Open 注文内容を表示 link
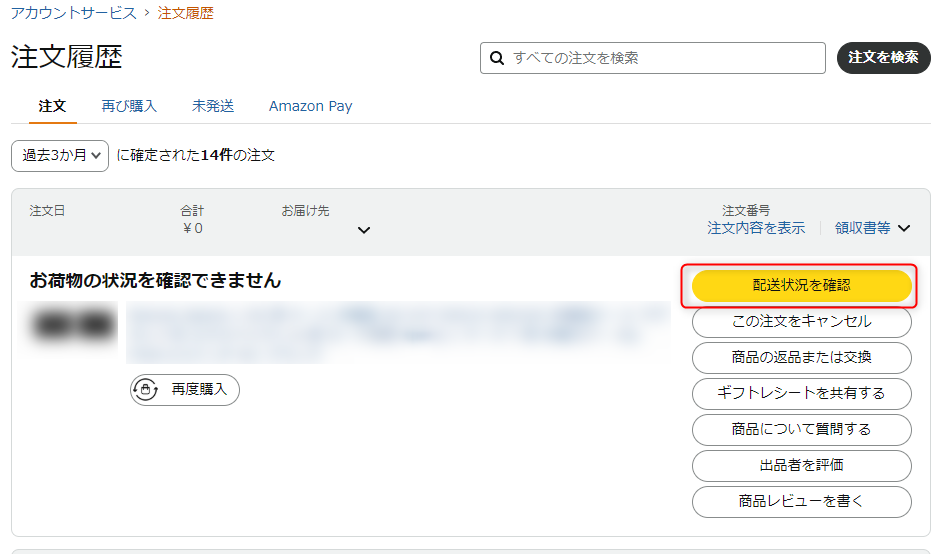 coord(756,228)
